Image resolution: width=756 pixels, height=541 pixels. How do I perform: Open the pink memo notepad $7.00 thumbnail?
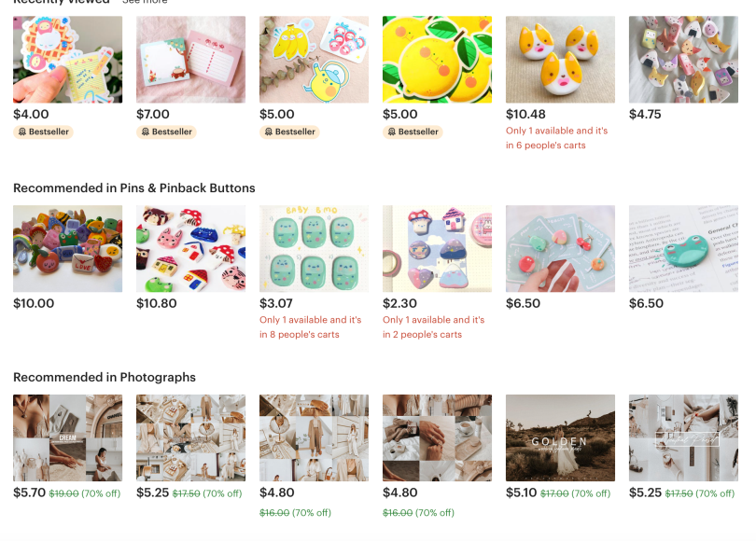(191, 60)
